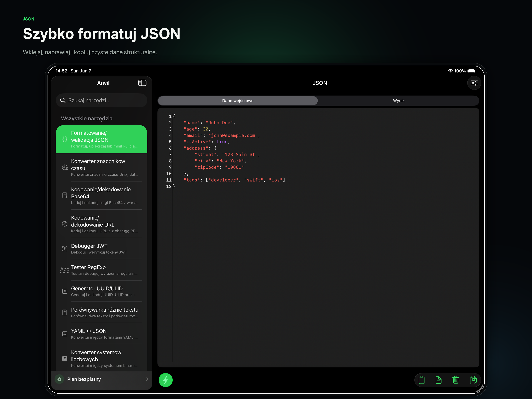This screenshot has width=532, height=399.
Task: Click the search magnifier icon
Action: [63, 100]
